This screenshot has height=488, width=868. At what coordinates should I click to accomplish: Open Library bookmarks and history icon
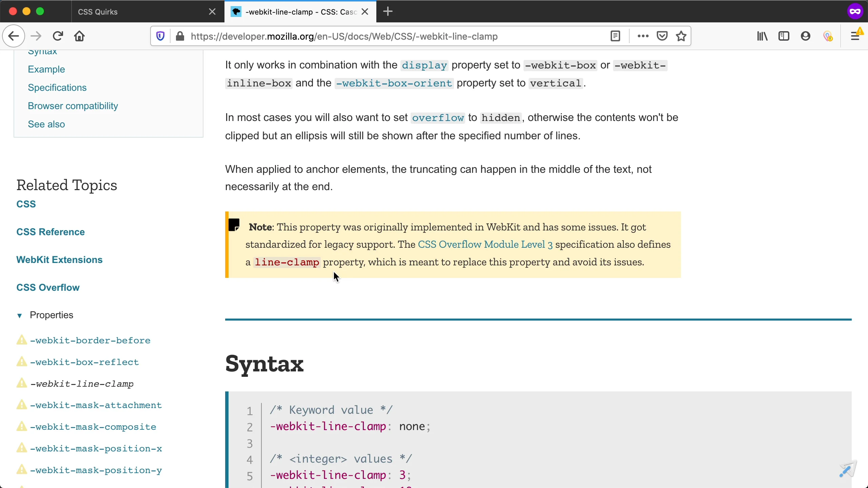tap(762, 36)
